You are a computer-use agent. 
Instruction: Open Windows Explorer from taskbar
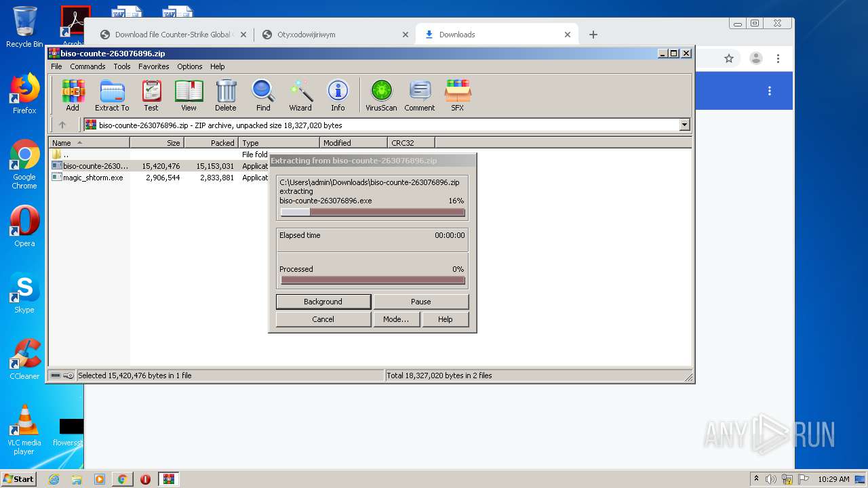point(77,479)
